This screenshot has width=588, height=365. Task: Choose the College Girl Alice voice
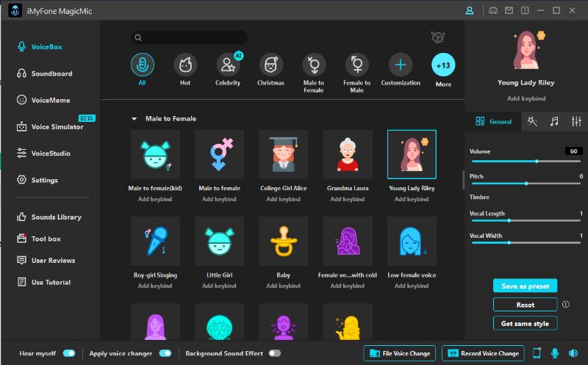pos(284,154)
